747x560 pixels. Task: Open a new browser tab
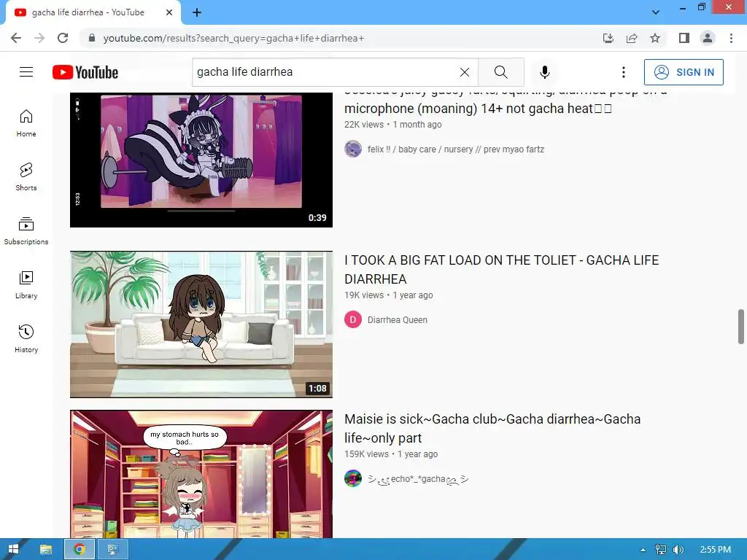click(x=197, y=12)
